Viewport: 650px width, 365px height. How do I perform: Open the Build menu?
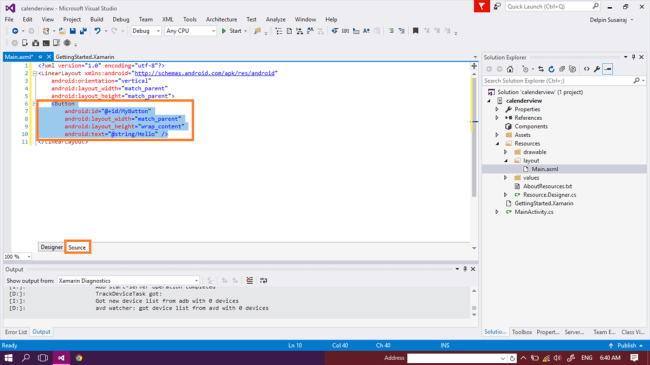[x=97, y=19]
